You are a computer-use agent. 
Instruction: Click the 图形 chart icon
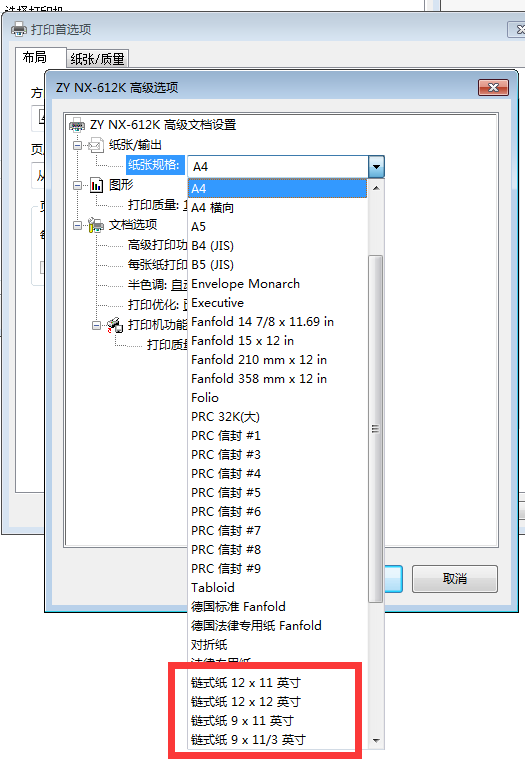tap(96, 185)
